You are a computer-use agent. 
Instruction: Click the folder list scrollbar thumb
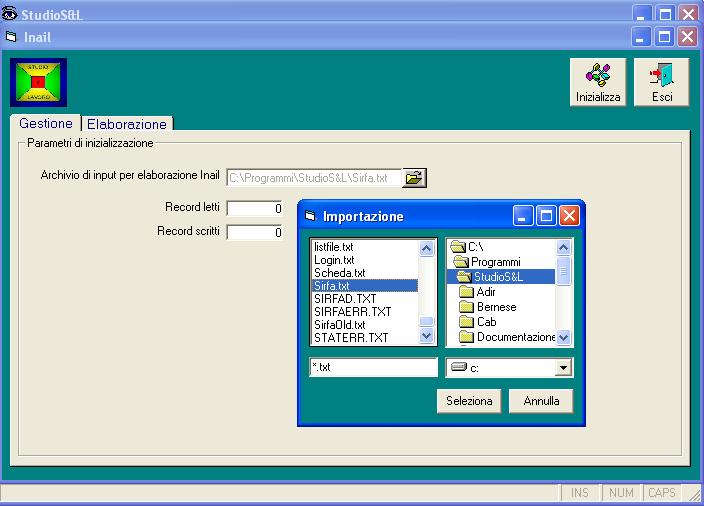click(x=563, y=271)
